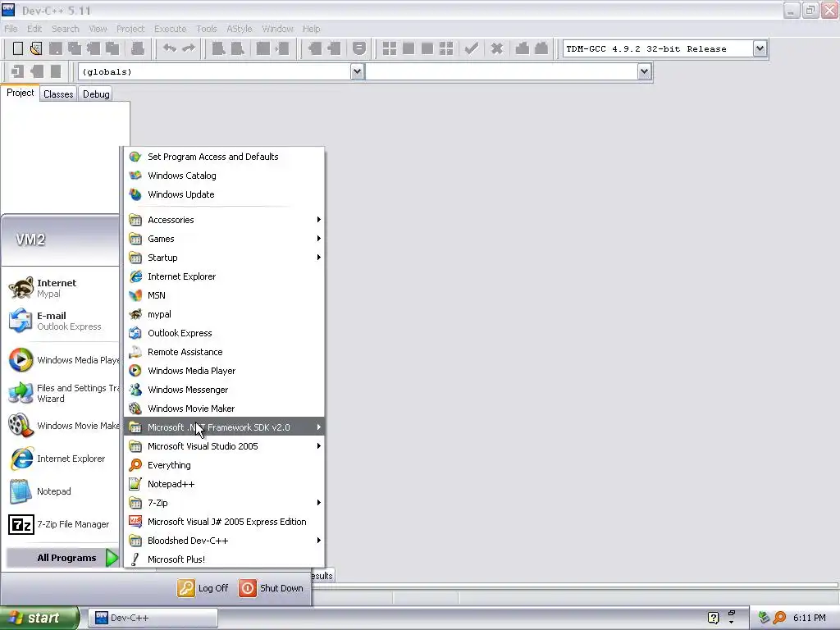Open the AStyle menu in Dev-C++

pyautogui.click(x=239, y=29)
